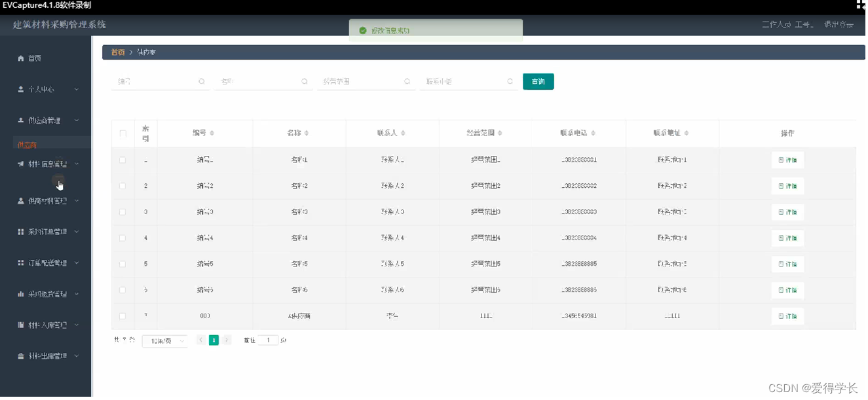Image resolution: width=868 pixels, height=400 pixels.
Task: Check the row with 编号1
Action: [x=123, y=160]
